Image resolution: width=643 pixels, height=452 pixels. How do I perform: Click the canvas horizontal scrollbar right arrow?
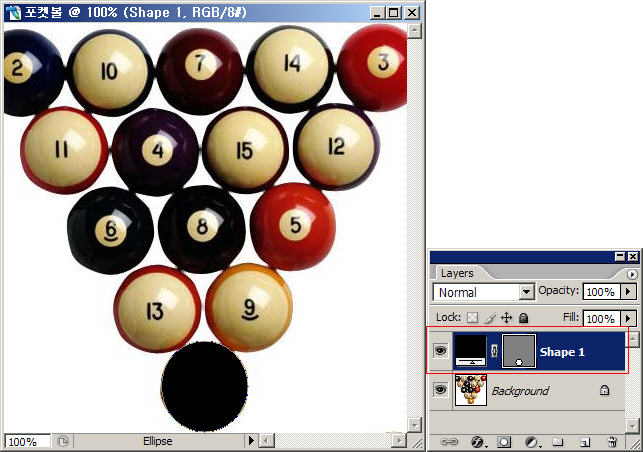click(x=399, y=441)
